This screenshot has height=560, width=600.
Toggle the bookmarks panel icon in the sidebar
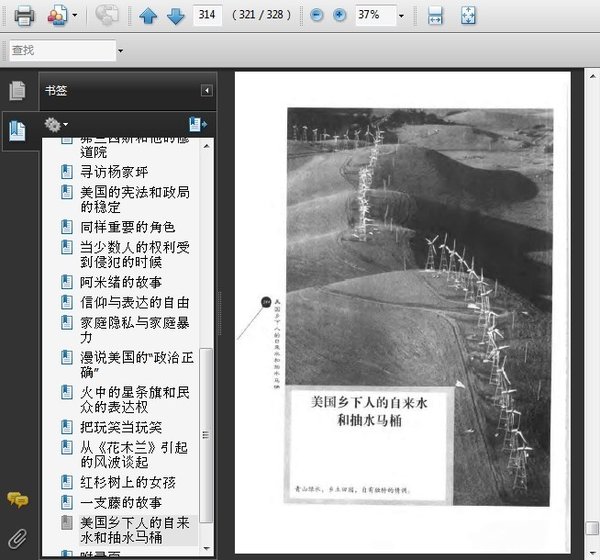click(17, 130)
